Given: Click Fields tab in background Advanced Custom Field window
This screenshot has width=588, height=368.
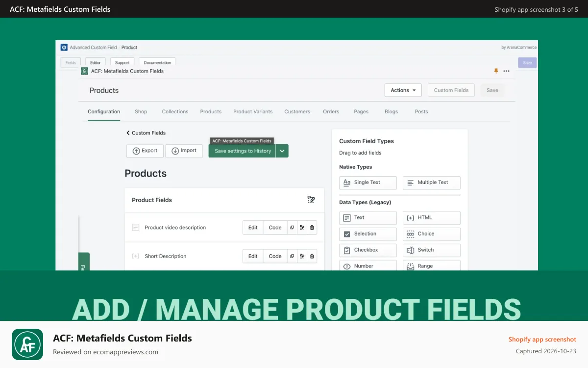Looking at the screenshot, I should click(71, 63).
